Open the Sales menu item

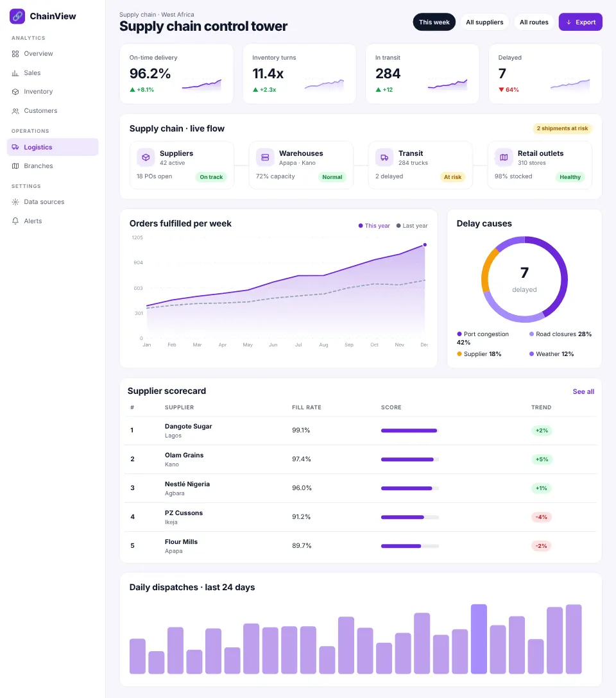point(53,73)
